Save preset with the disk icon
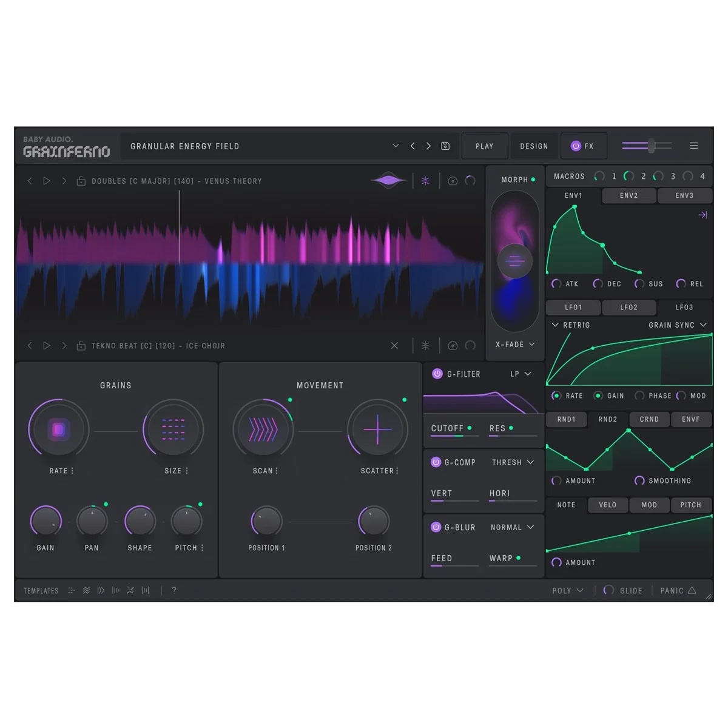728x728 pixels. (x=445, y=146)
